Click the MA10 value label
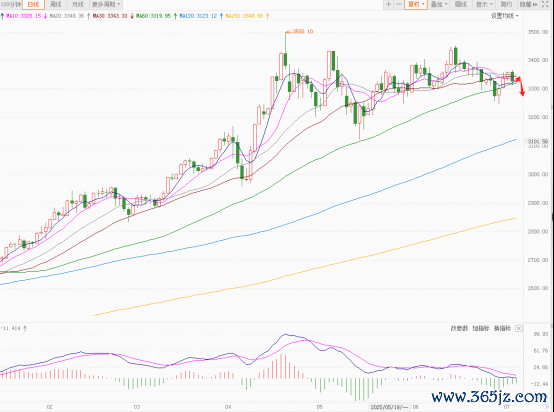 click(23, 16)
